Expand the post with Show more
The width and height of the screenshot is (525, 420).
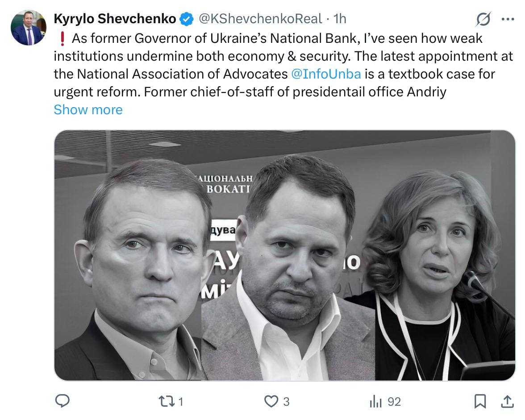pyautogui.click(x=88, y=109)
